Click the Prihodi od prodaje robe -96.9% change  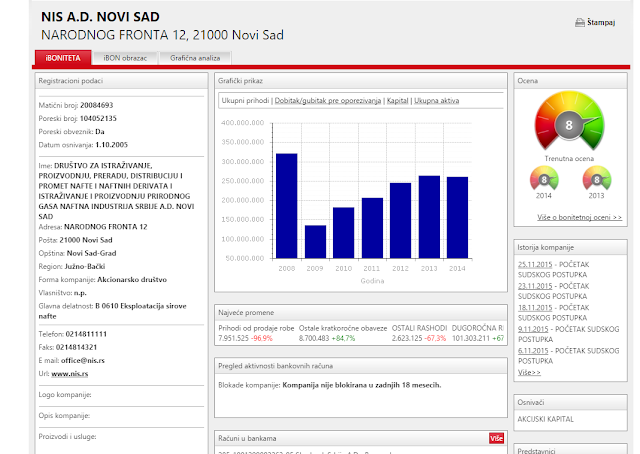[261, 338]
